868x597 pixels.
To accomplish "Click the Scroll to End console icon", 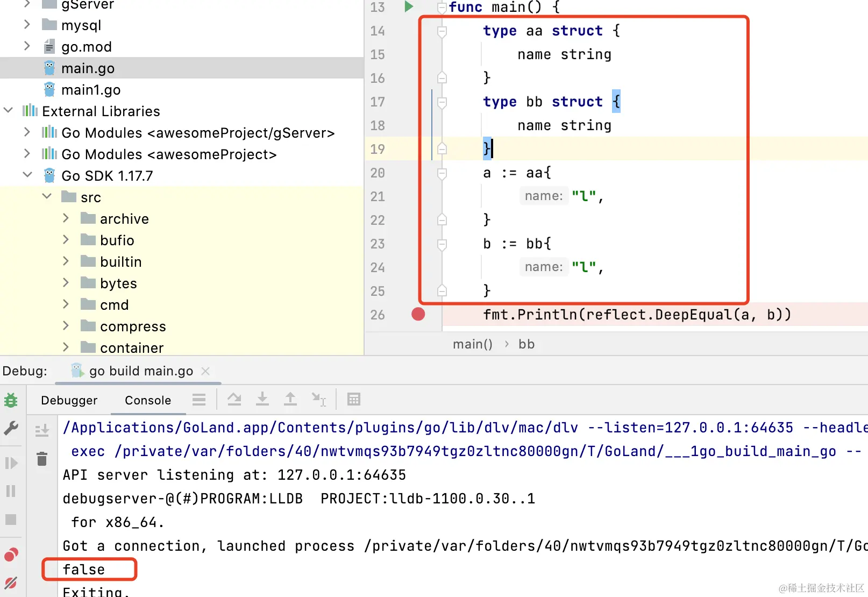I will 42,430.
